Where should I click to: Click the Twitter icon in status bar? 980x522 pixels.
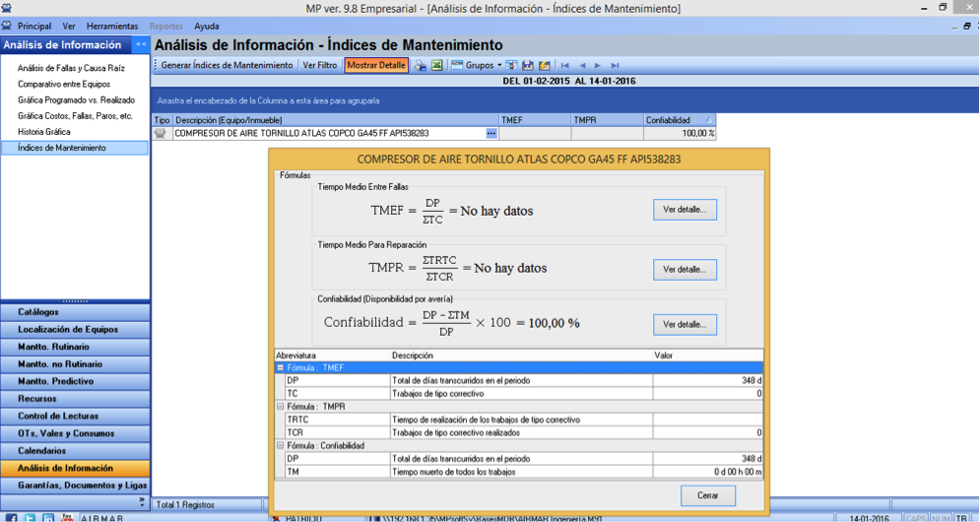(30, 518)
